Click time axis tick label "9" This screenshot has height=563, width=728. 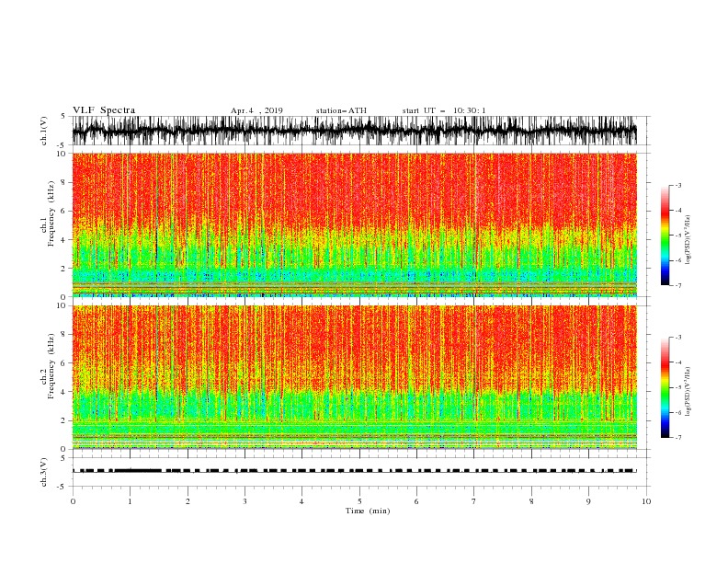pyautogui.click(x=588, y=501)
